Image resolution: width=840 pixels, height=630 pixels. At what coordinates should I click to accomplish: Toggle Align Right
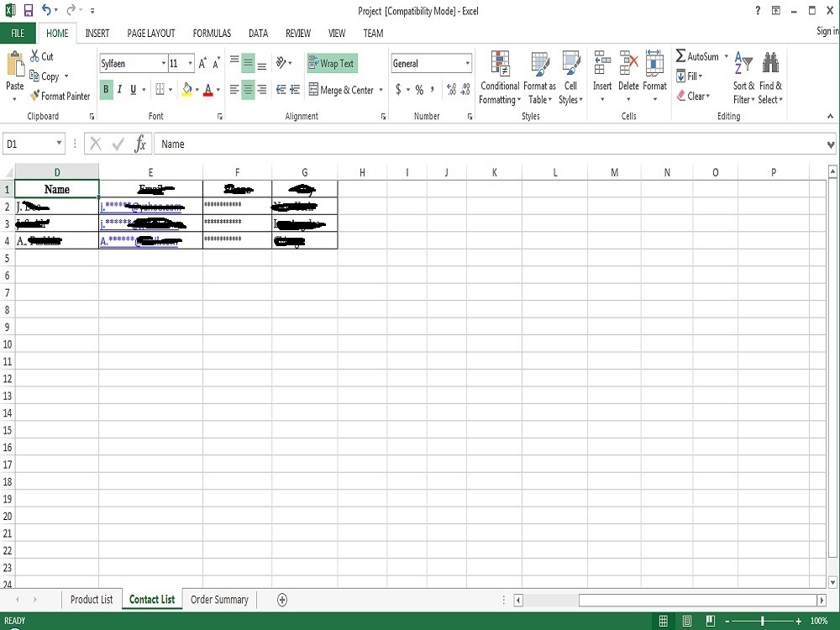[x=262, y=90]
